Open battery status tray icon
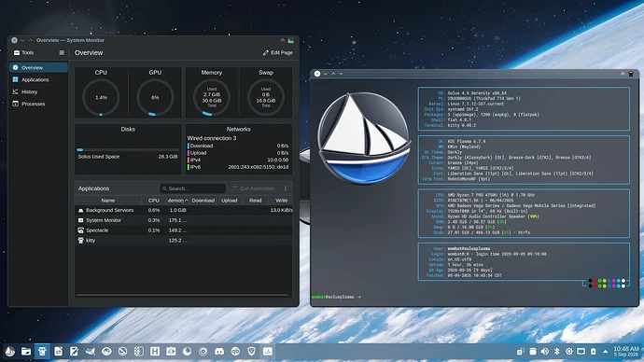This screenshot has width=644, height=362. [x=593, y=352]
